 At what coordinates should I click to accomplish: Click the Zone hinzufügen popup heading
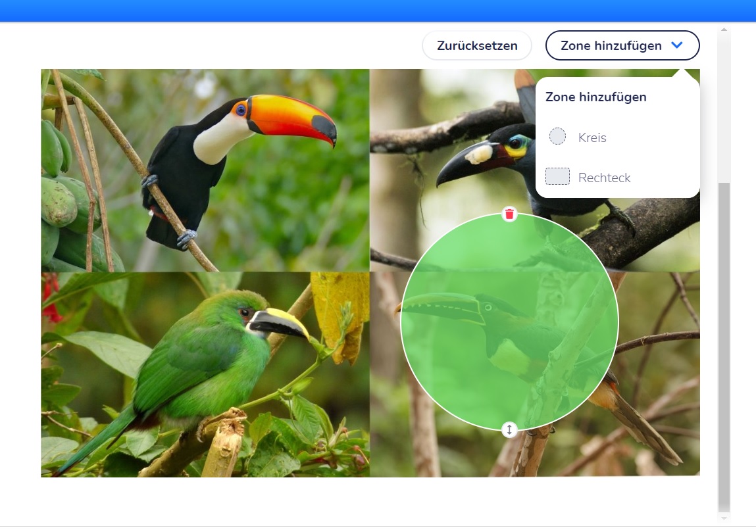[x=595, y=97]
